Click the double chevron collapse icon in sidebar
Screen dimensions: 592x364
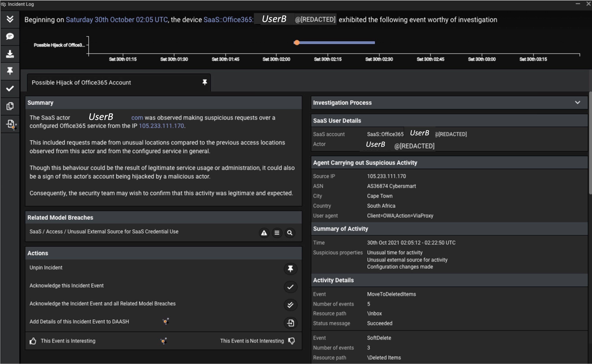10,19
